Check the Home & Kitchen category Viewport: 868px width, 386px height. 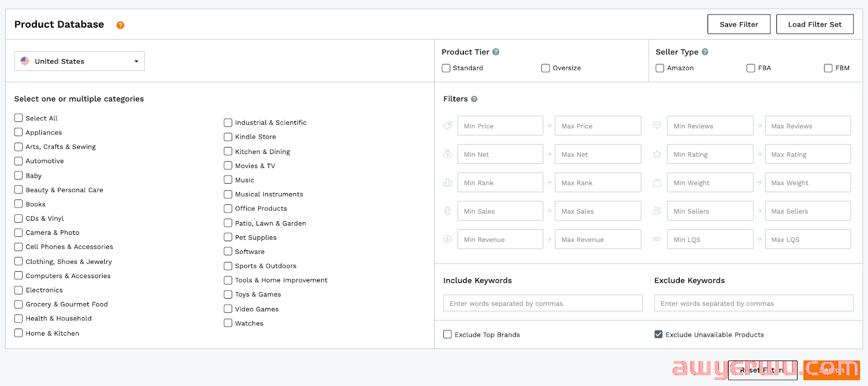click(18, 333)
